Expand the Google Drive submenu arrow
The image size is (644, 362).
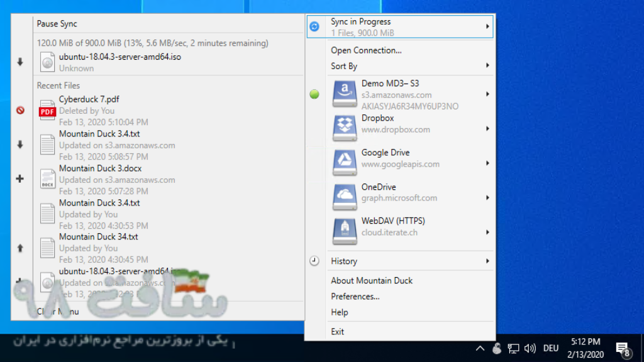487,163
